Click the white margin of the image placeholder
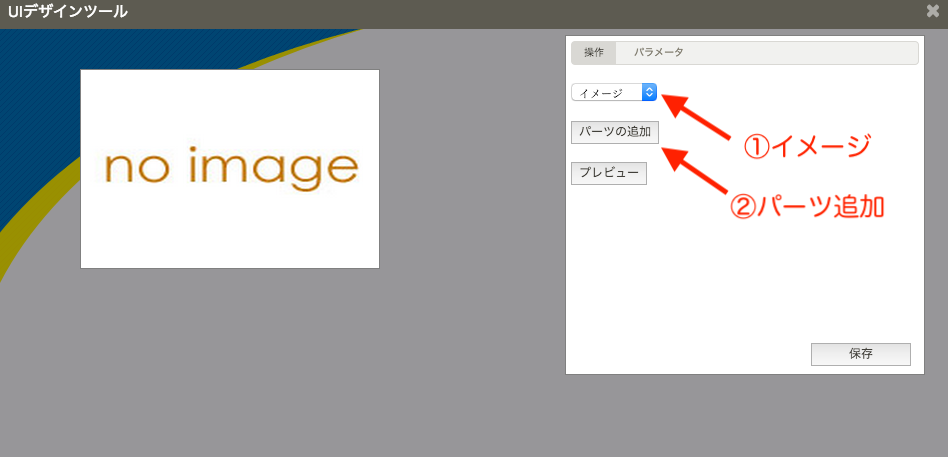This screenshot has height=457, width=948. click(x=230, y=90)
